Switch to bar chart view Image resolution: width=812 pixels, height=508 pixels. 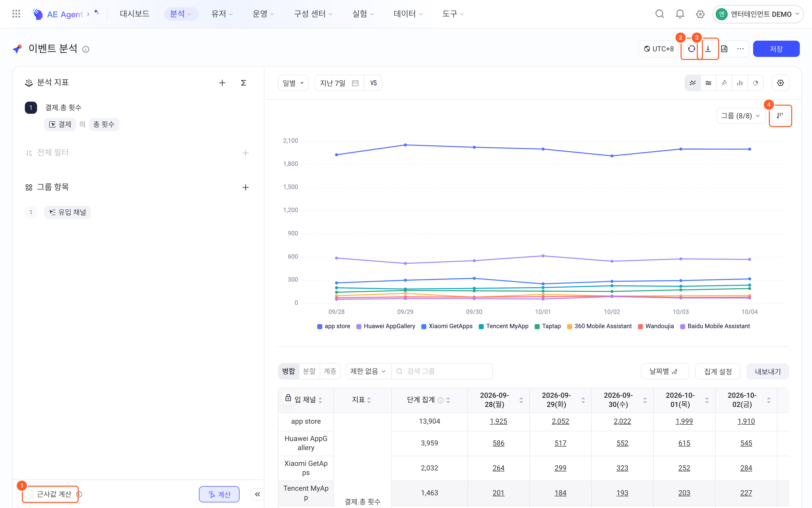[x=740, y=83]
